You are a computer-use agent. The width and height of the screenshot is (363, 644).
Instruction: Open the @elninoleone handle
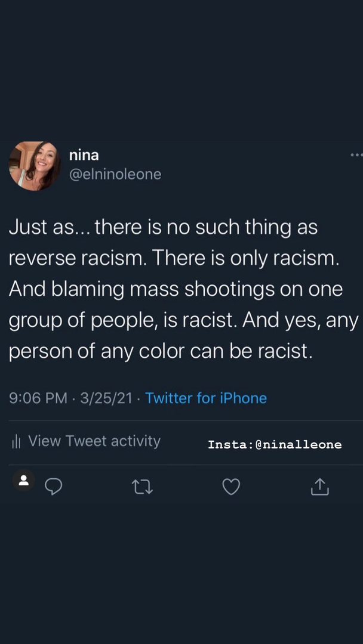(x=115, y=174)
